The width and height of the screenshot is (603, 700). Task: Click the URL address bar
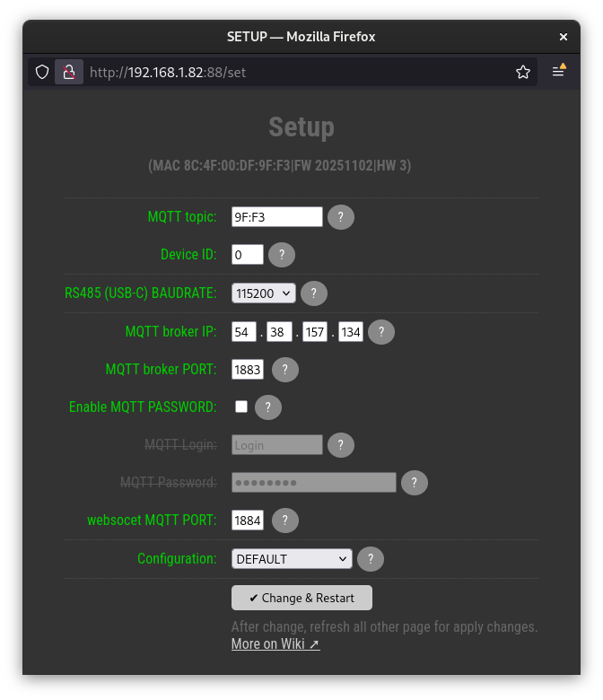pyautogui.click(x=296, y=72)
